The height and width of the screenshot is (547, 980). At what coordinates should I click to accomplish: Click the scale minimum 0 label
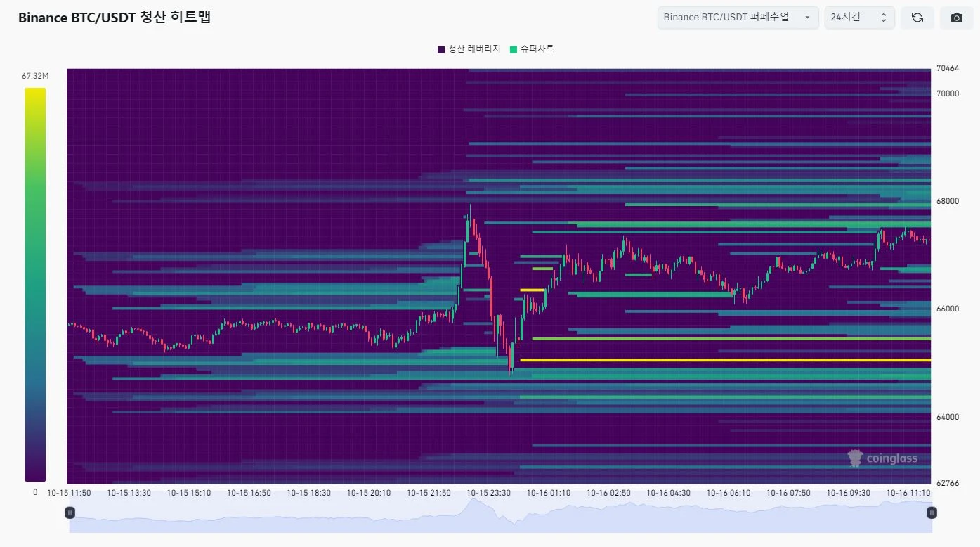pyautogui.click(x=35, y=492)
